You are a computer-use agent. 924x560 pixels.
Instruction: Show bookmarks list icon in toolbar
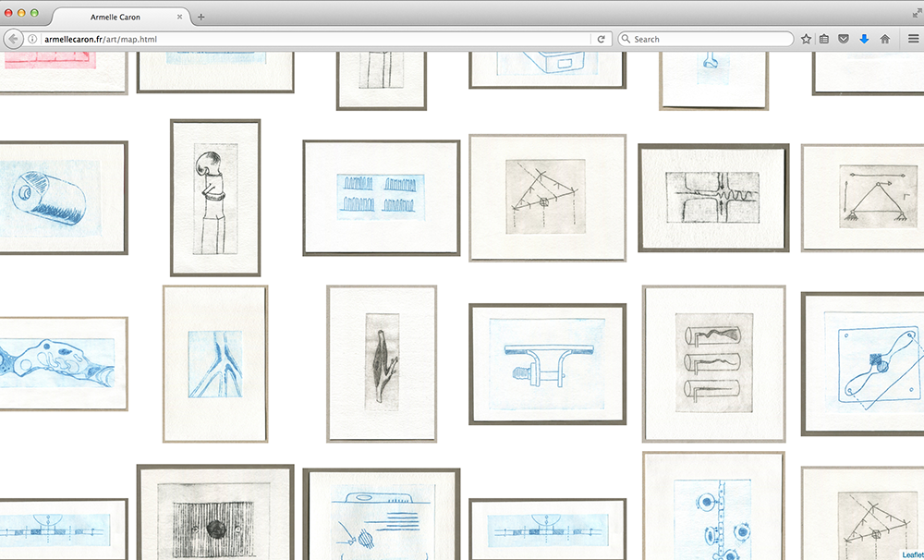(x=824, y=39)
